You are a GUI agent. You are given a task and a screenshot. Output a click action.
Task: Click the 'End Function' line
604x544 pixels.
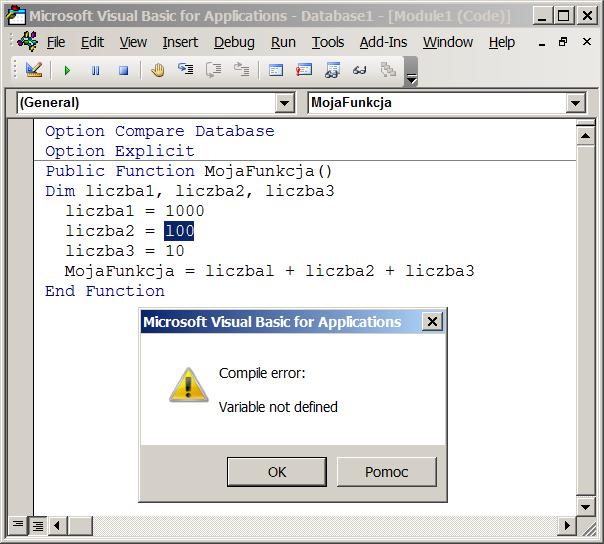point(105,291)
